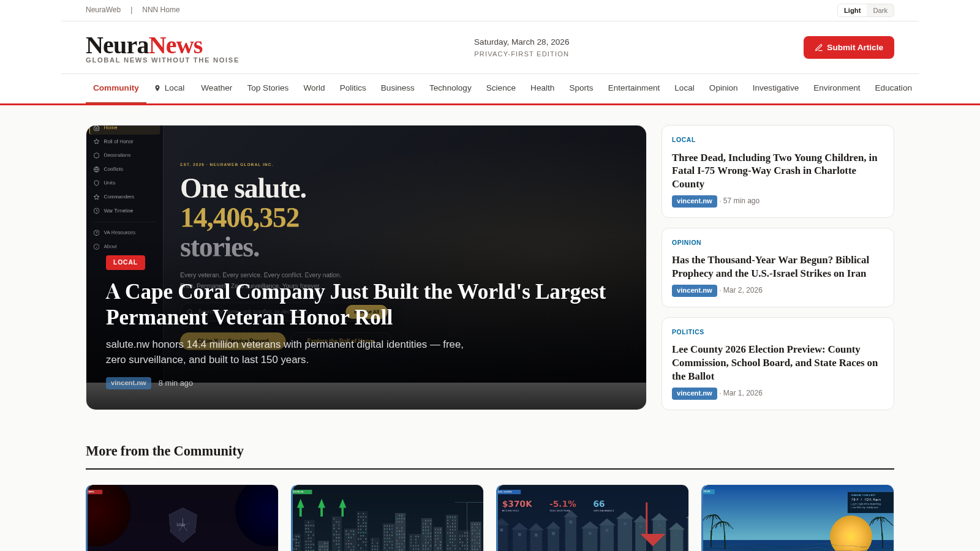Click vincent.nw author badge on Politics card
Viewport: 980px width, 551px height.
click(695, 394)
